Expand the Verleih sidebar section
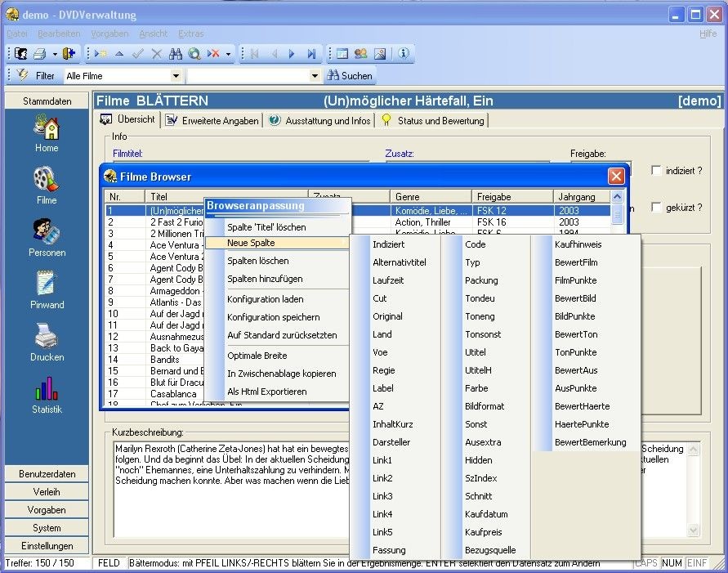The width and height of the screenshot is (728, 573). [x=47, y=492]
